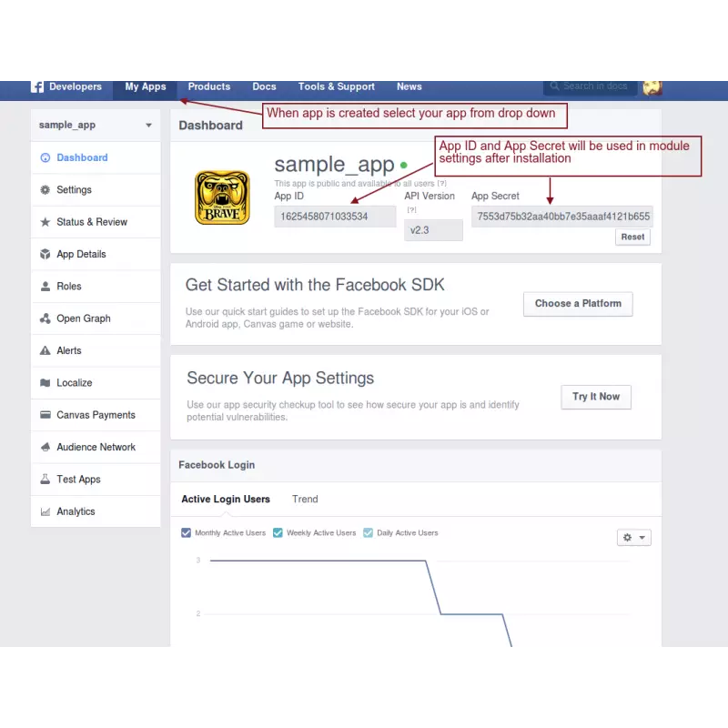Uncheck Monthly Active Users checkbox

[187, 532]
